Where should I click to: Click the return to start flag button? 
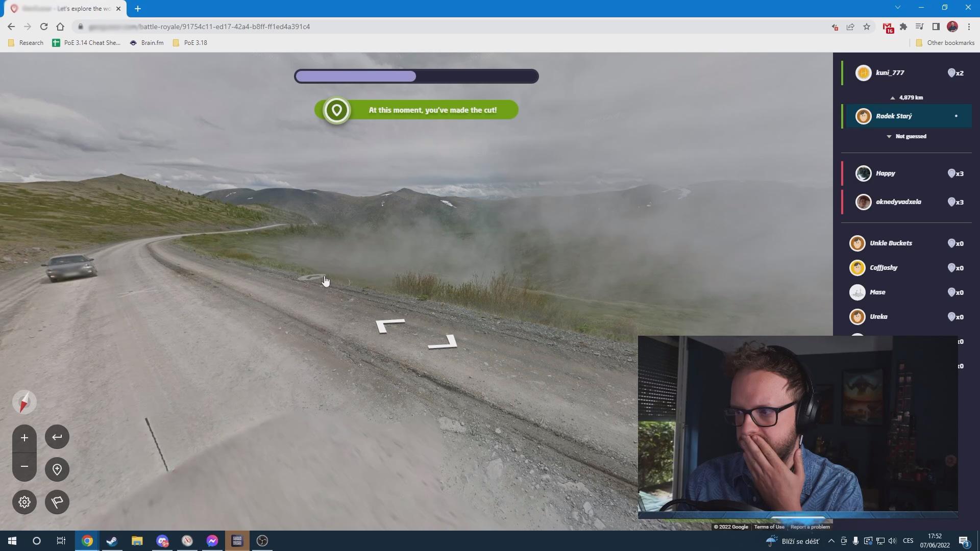pyautogui.click(x=57, y=502)
